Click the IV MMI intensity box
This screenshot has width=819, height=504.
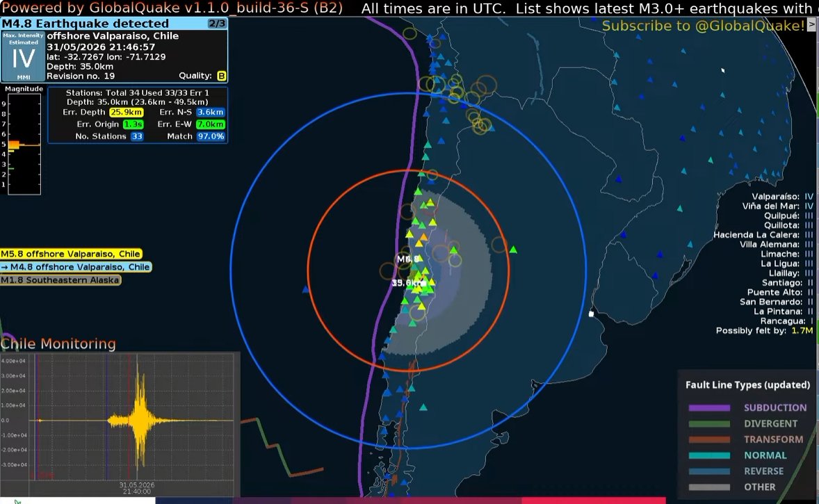coord(23,56)
